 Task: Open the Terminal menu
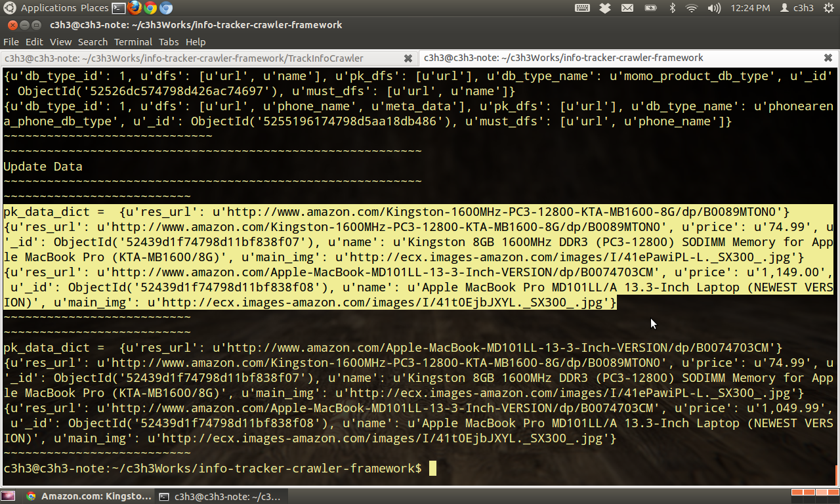pos(133,41)
